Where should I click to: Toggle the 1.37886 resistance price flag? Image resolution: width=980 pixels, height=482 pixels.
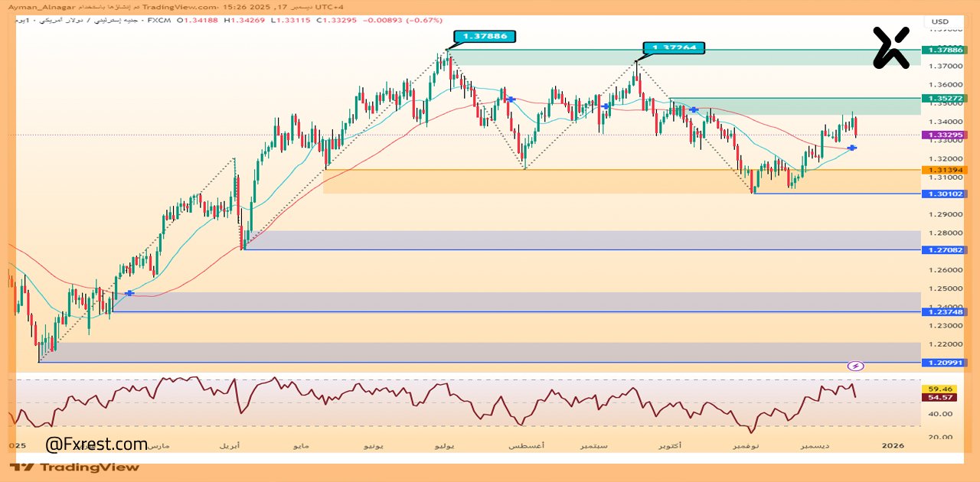coord(485,36)
